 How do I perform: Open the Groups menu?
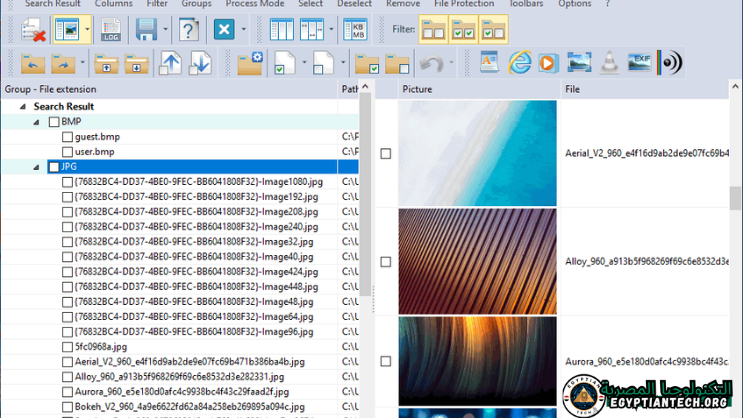[196, 4]
